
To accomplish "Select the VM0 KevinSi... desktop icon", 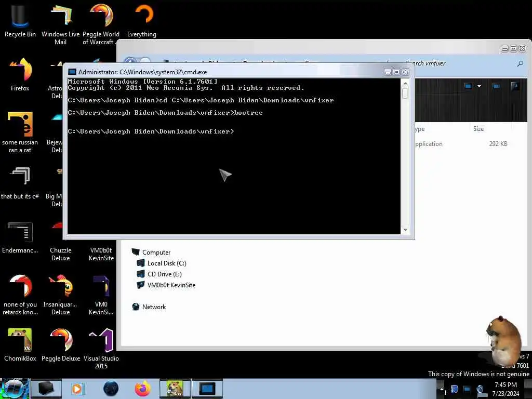I will 101,295.
